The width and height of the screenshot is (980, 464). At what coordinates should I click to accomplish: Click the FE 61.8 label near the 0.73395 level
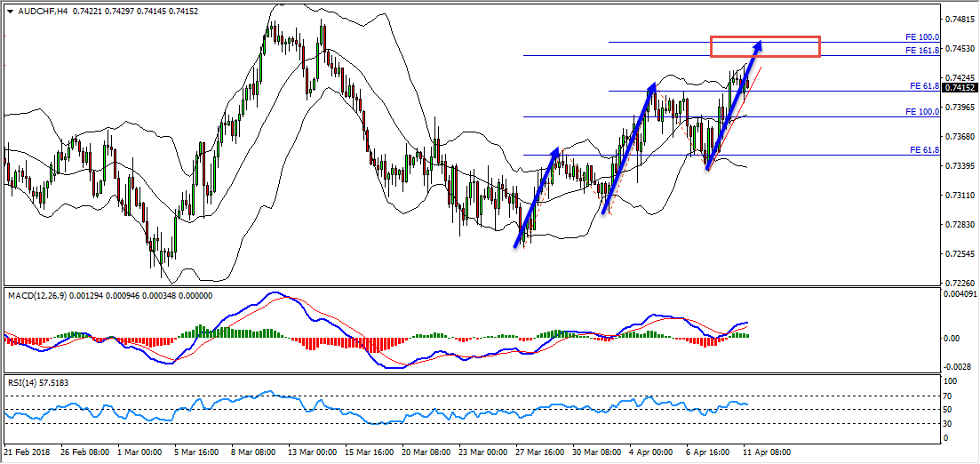(x=925, y=150)
